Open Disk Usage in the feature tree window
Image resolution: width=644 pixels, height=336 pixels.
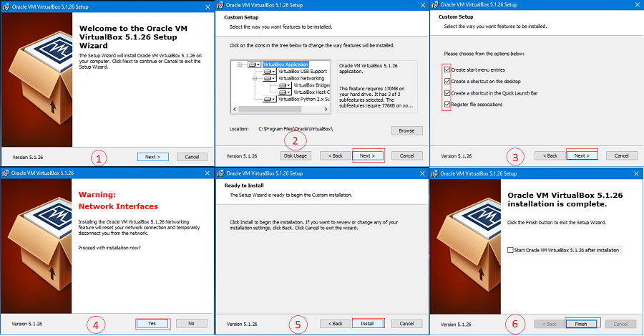[x=296, y=156]
